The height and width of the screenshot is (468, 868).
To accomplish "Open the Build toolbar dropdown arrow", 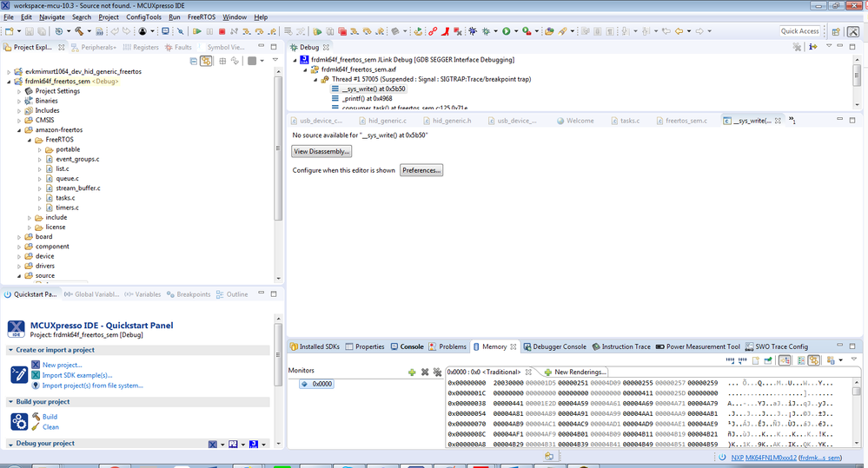I will point(89,31).
